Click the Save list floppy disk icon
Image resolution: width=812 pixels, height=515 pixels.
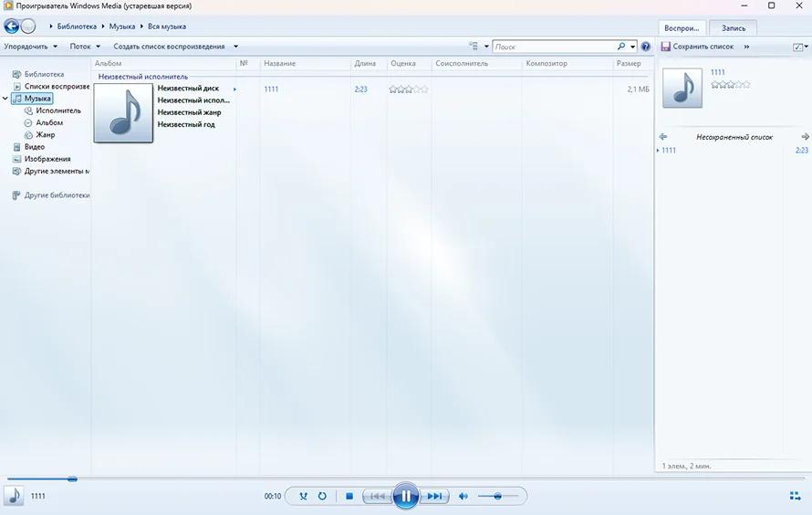[665, 46]
